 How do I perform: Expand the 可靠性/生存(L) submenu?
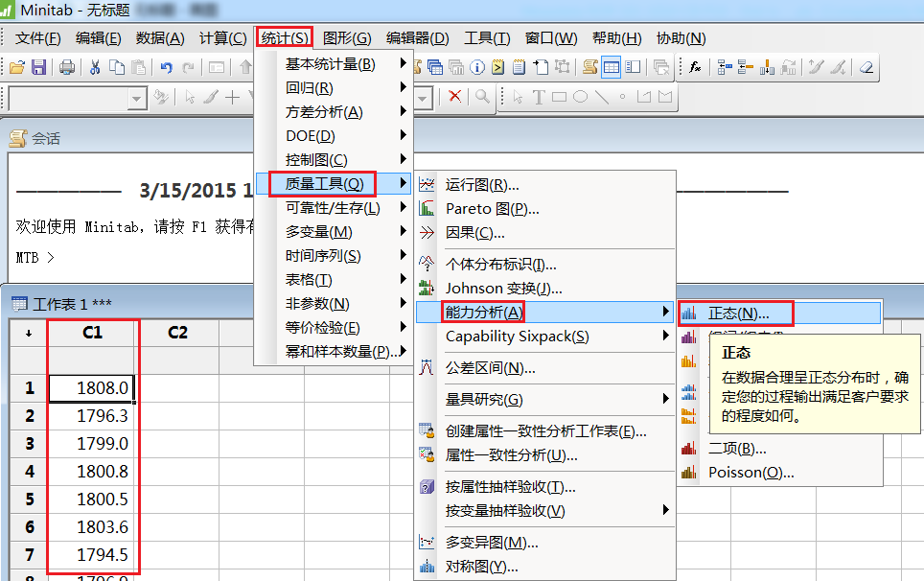[x=335, y=207]
